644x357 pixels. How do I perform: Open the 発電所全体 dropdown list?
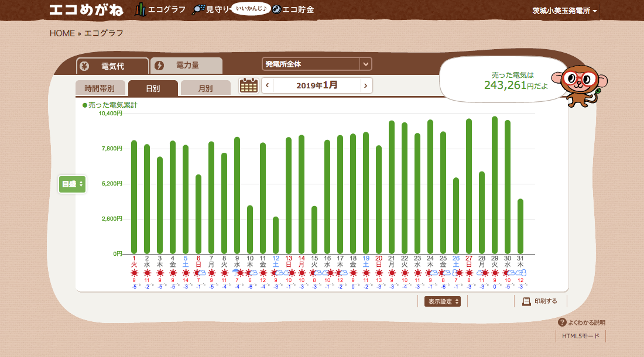[317, 64]
